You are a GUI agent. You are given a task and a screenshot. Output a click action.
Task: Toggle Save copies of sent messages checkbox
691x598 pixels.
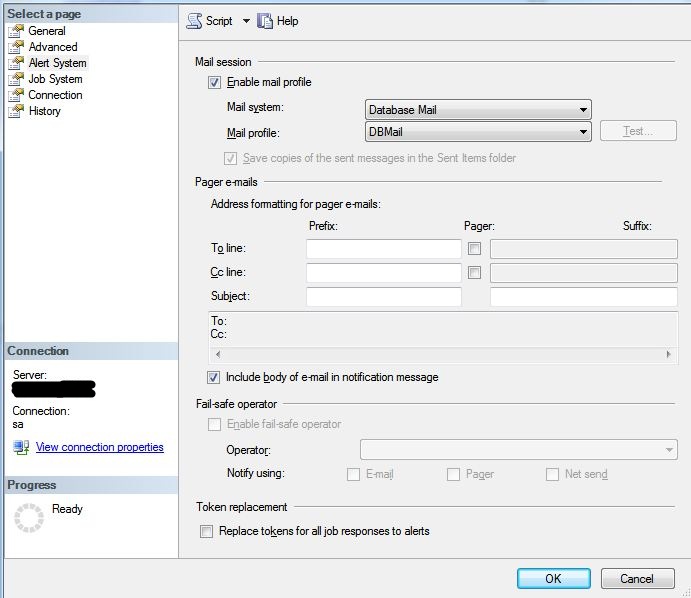click(x=230, y=158)
